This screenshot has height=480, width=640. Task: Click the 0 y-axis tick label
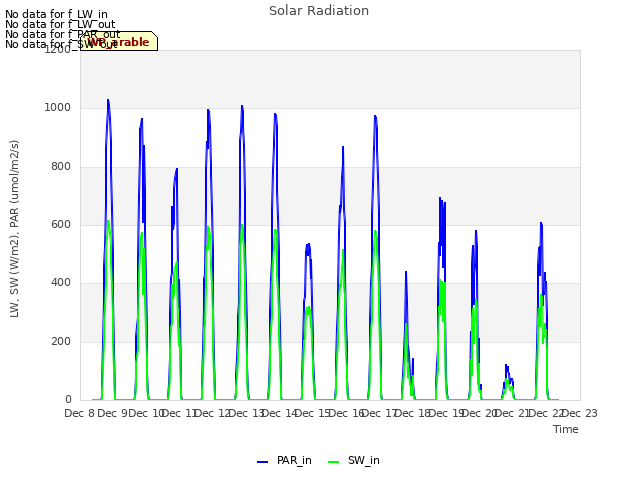point(68,400)
